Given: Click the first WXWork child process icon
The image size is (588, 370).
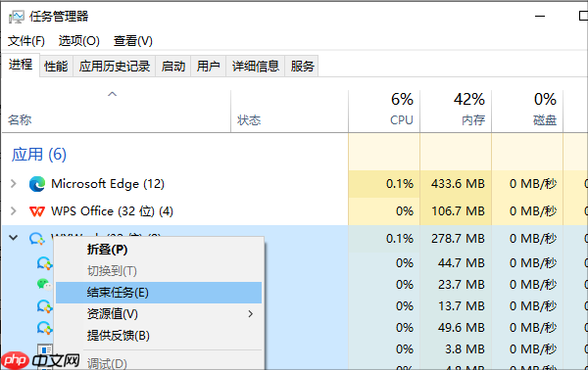Looking at the screenshot, I should coord(44,263).
